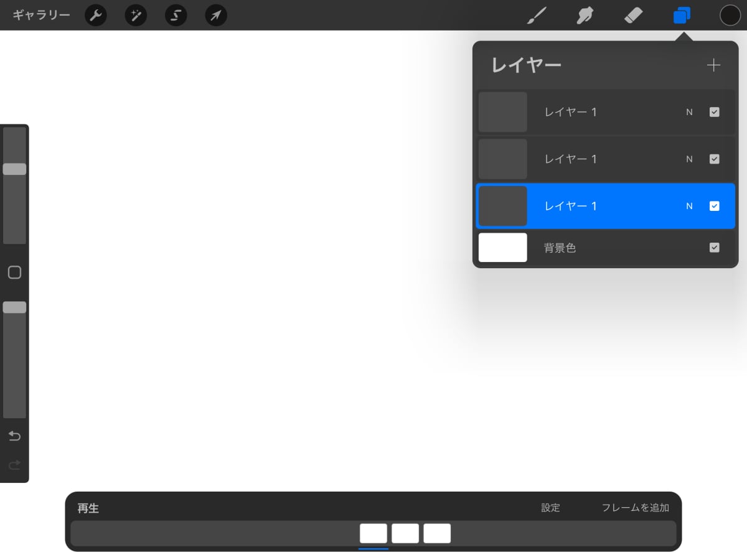Add a new layer with plus icon

tap(713, 65)
